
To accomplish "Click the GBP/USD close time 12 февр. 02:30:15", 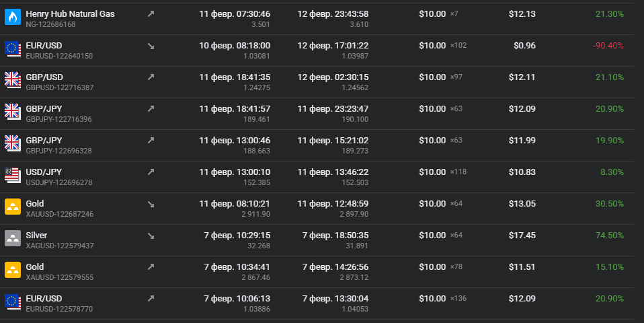I will point(333,77).
